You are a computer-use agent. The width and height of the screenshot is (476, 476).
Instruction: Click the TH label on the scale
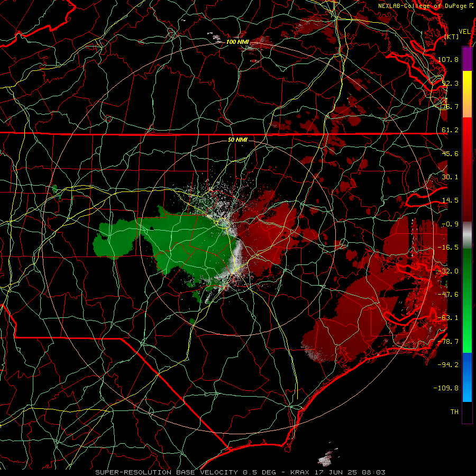(x=454, y=412)
